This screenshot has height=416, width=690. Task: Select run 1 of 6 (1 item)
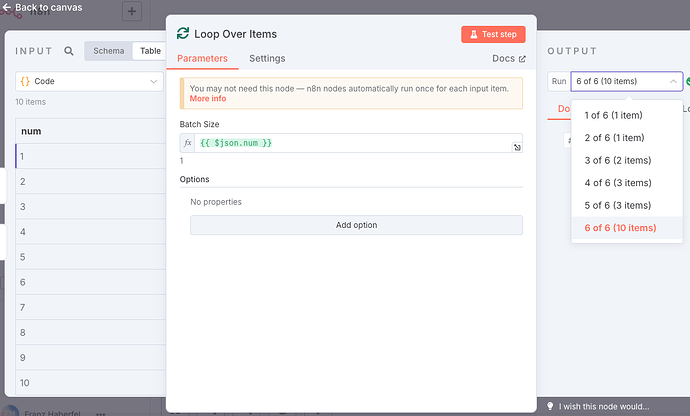point(627,115)
